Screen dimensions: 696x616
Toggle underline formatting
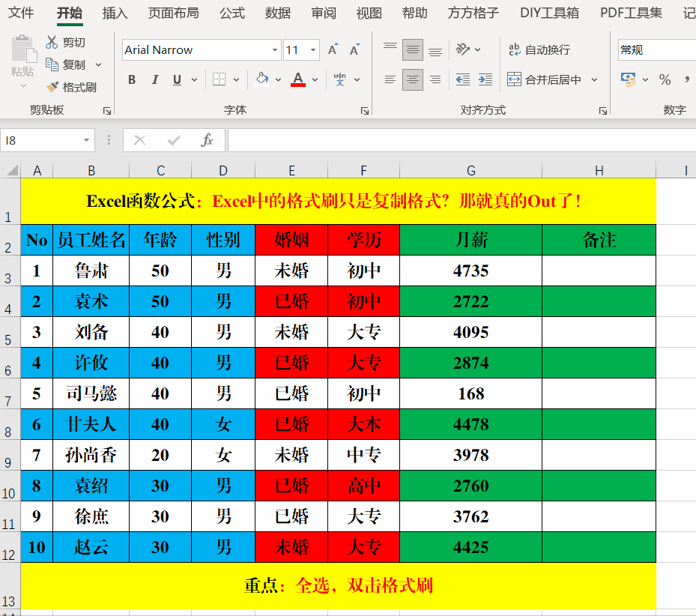[x=177, y=79]
